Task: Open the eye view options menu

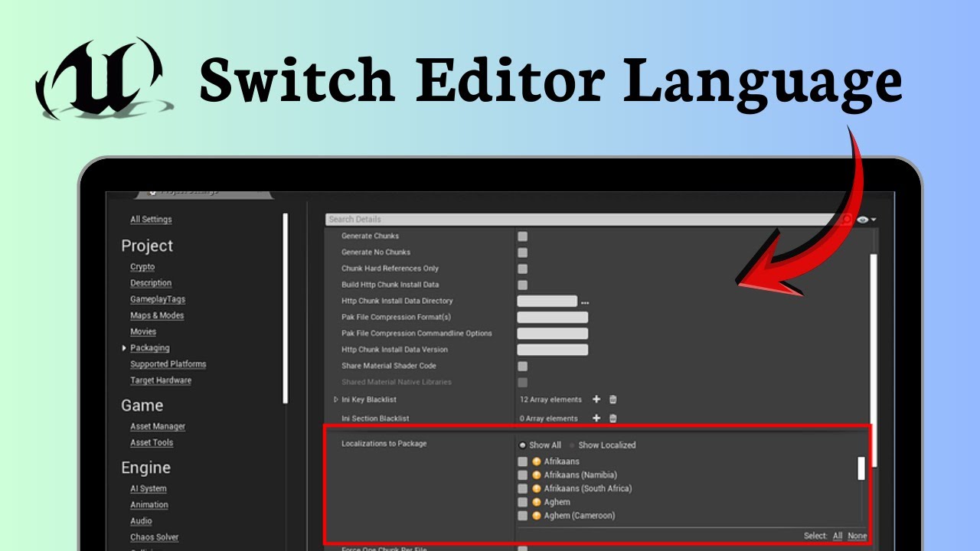Action: 866,220
